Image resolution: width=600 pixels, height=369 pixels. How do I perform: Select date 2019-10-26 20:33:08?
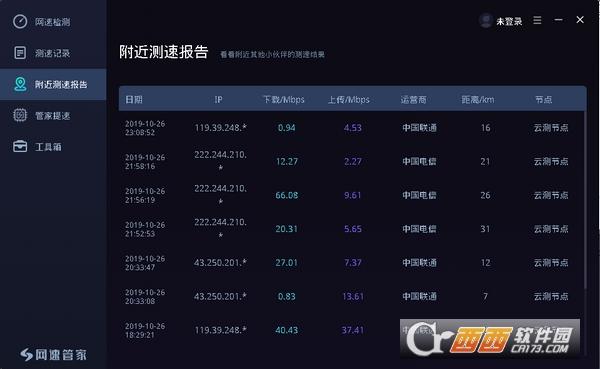click(x=145, y=296)
